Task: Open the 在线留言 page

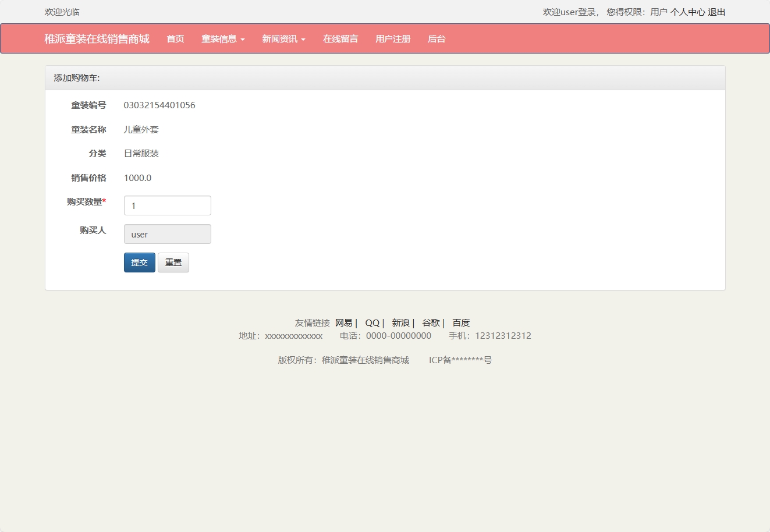Action: coord(340,38)
